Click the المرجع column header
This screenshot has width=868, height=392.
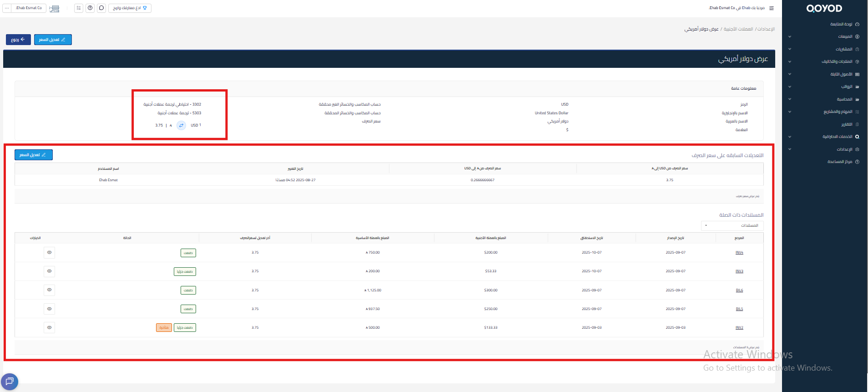(x=739, y=238)
